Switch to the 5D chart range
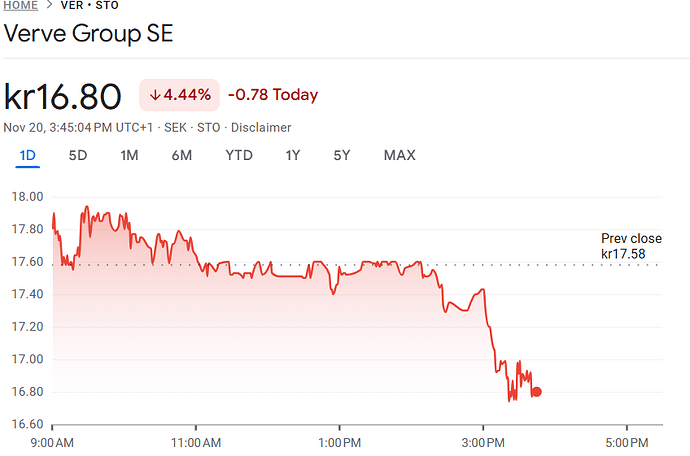 pyautogui.click(x=78, y=155)
